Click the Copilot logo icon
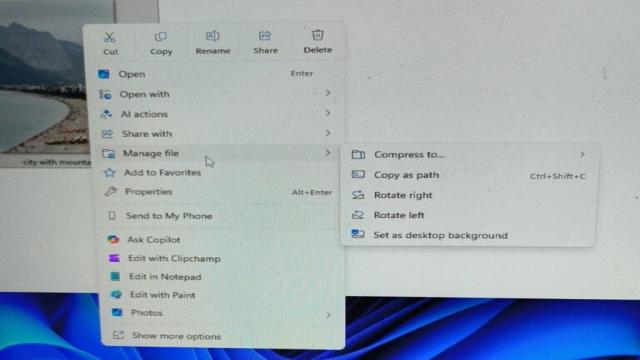 (113, 240)
